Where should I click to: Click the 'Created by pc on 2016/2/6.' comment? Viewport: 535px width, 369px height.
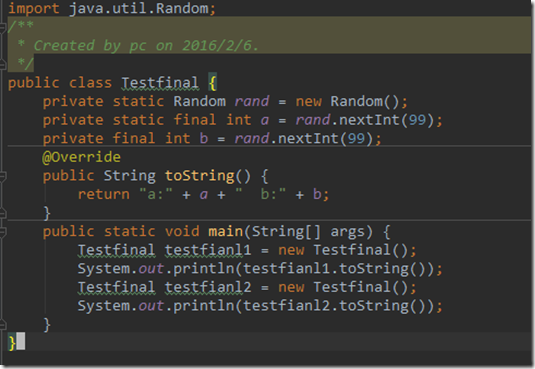point(146,45)
